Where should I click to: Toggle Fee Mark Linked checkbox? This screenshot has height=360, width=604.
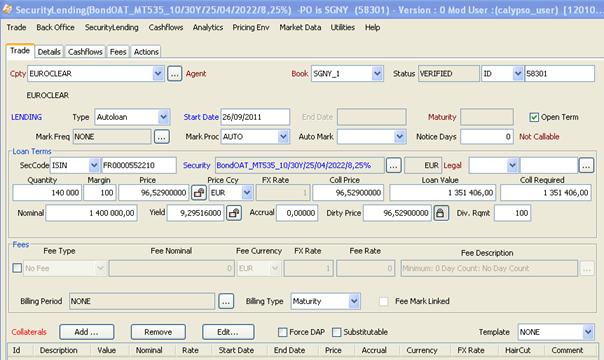[x=384, y=301]
